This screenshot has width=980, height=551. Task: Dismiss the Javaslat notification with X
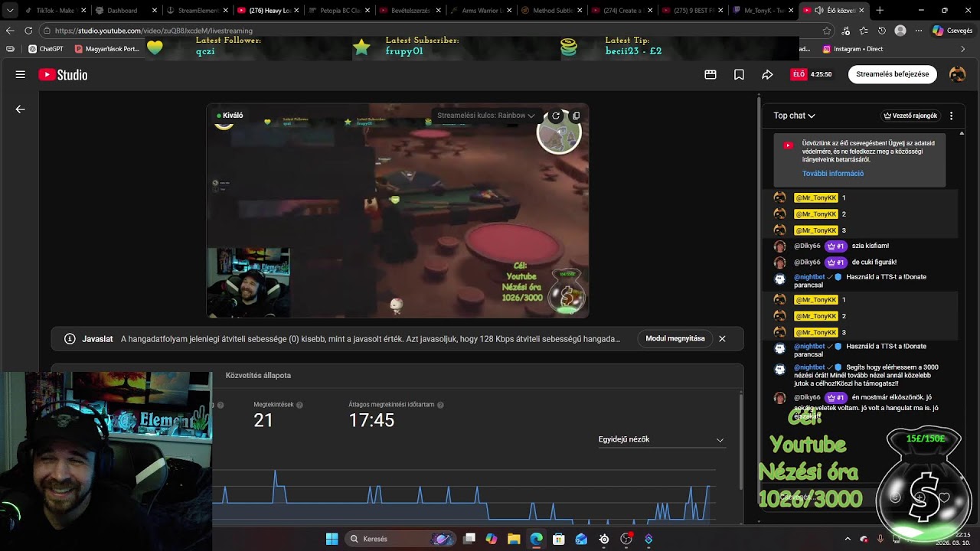coord(722,338)
